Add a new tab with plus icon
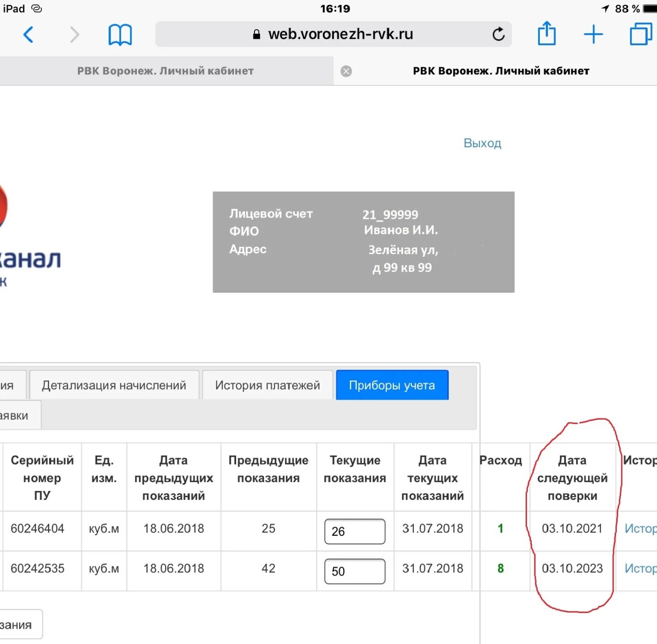The width and height of the screenshot is (657, 644). (x=593, y=34)
